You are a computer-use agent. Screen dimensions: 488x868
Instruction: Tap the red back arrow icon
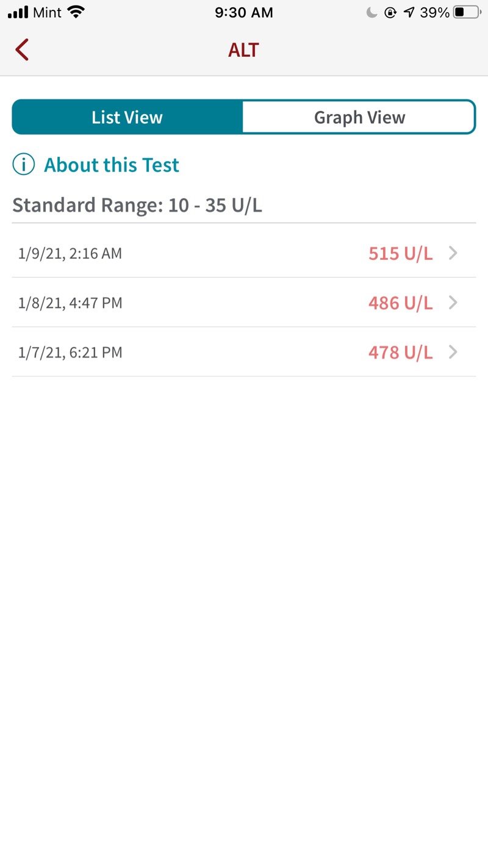pos(22,49)
